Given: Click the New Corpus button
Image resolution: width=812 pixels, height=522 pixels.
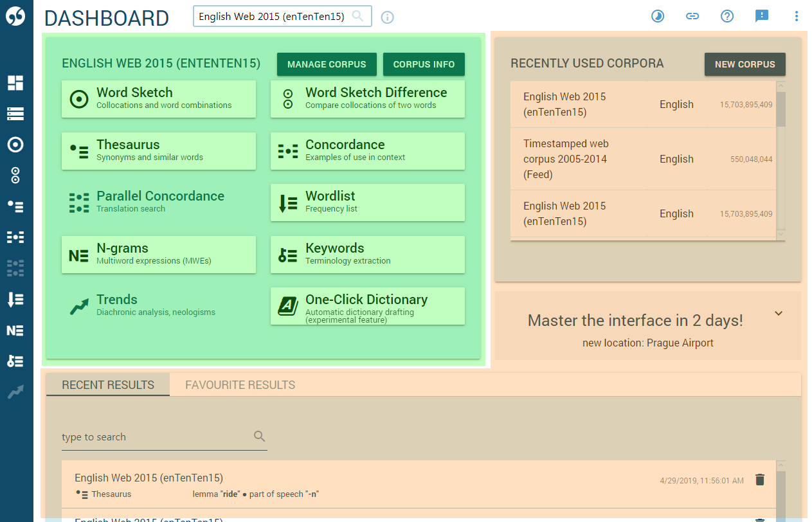Looking at the screenshot, I should (x=744, y=64).
